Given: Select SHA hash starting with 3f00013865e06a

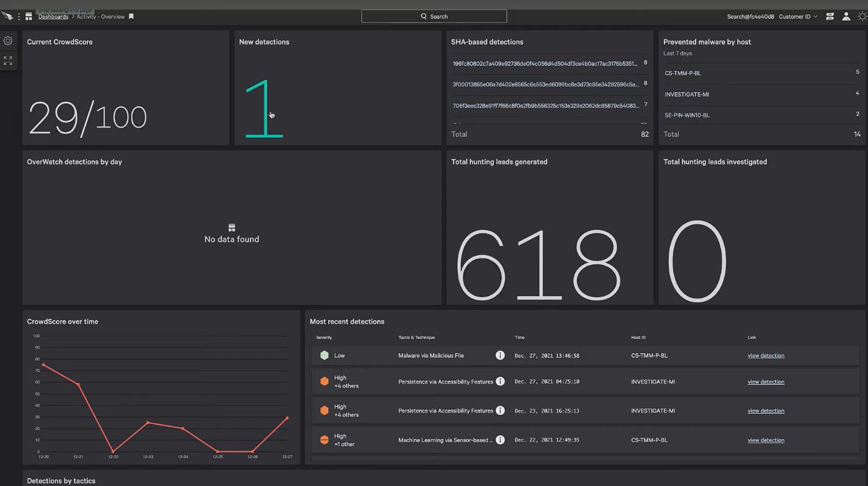Looking at the screenshot, I should [x=545, y=84].
